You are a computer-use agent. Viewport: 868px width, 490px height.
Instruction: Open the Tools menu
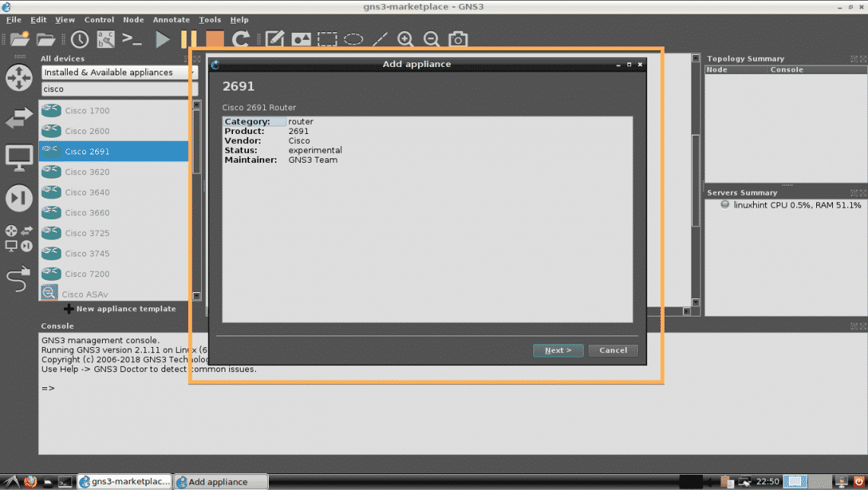pos(210,20)
